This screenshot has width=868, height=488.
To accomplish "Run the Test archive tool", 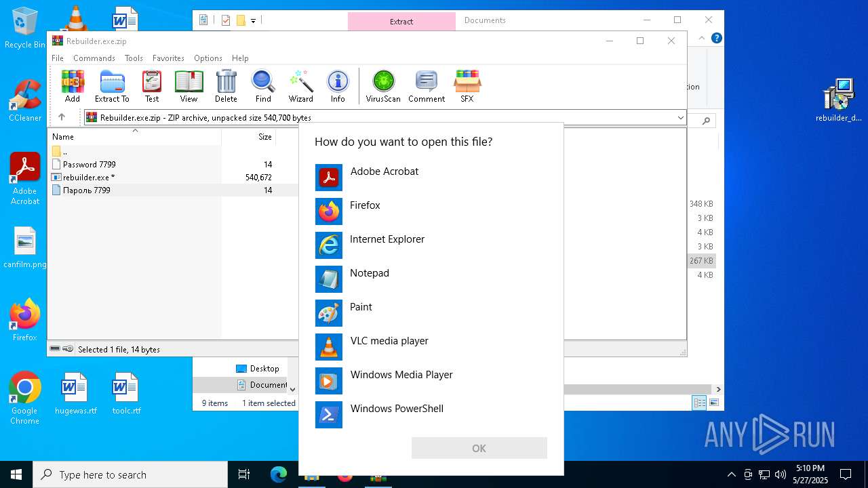I will (152, 86).
